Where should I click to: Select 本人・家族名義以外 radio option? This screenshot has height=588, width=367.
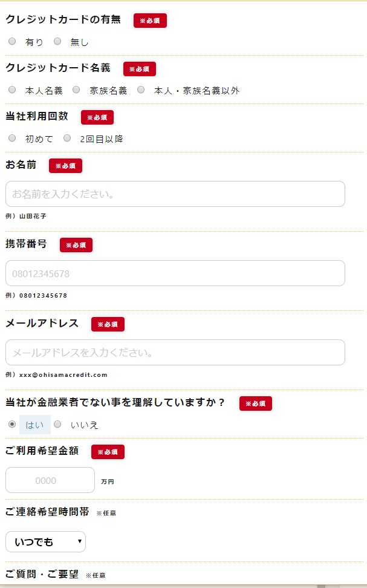tap(141, 90)
